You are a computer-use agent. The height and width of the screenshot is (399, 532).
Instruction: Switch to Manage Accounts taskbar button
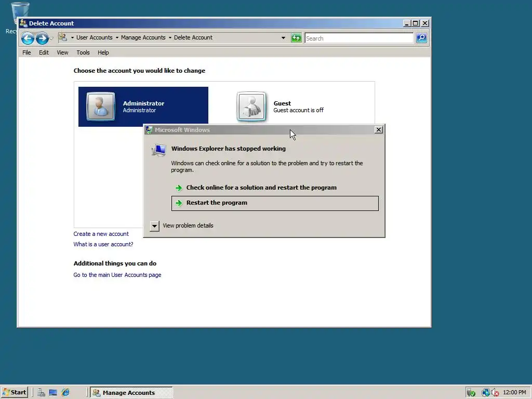(131, 393)
